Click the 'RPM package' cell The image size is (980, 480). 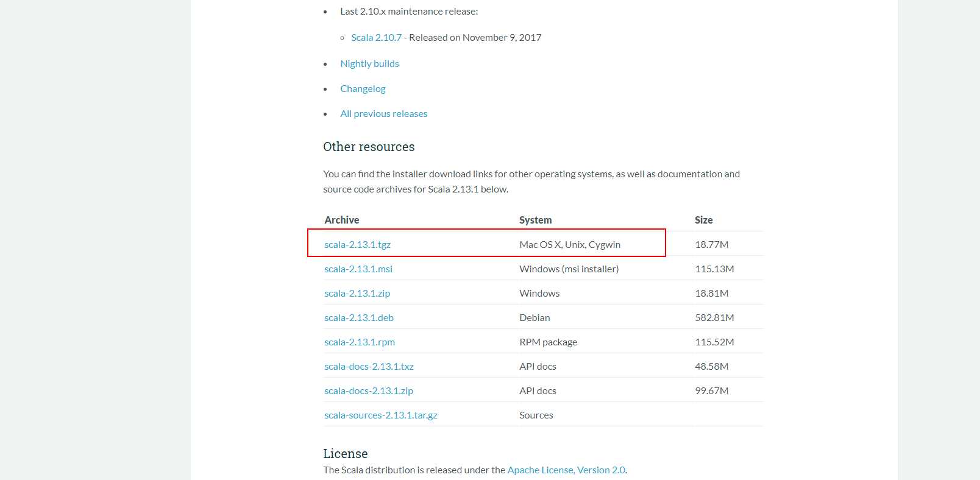548,342
